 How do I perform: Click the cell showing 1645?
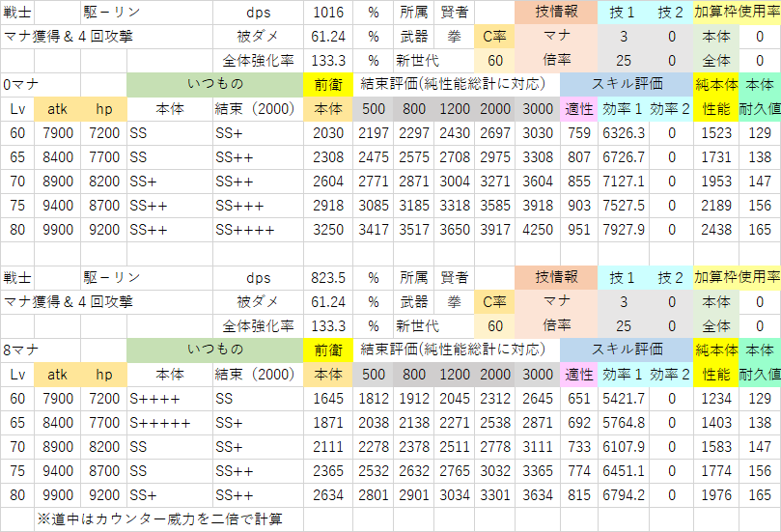(x=328, y=399)
